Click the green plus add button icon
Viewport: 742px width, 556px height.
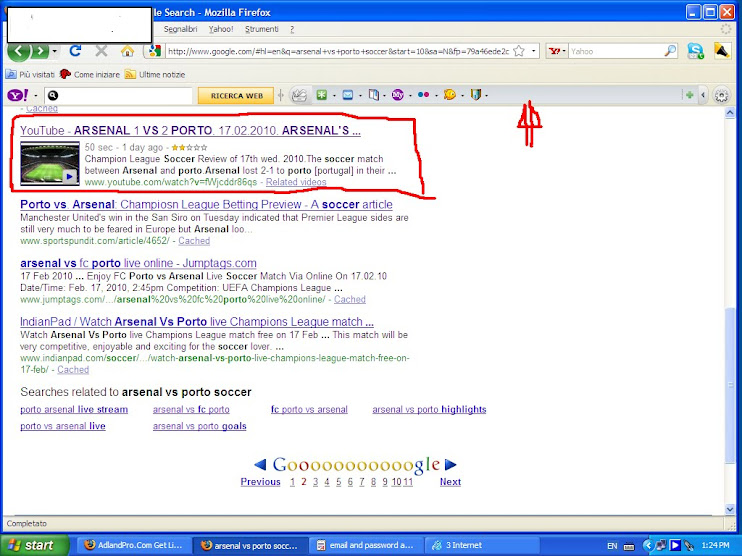click(689, 95)
